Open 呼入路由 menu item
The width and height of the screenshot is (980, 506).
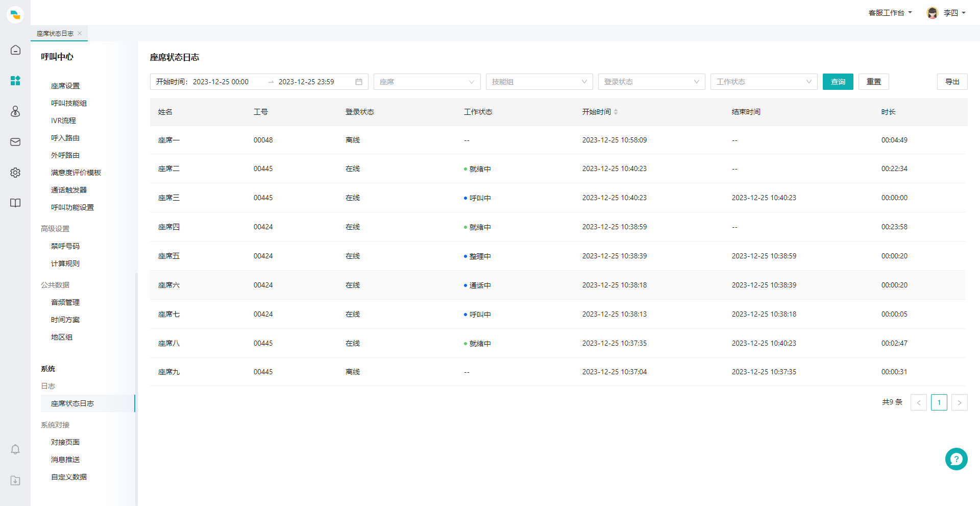coord(65,138)
